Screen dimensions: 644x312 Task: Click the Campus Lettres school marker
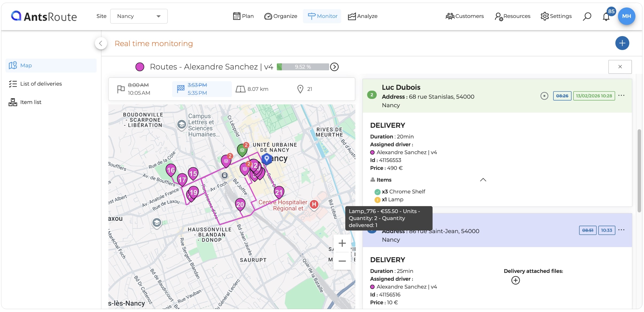coord(182,125)
